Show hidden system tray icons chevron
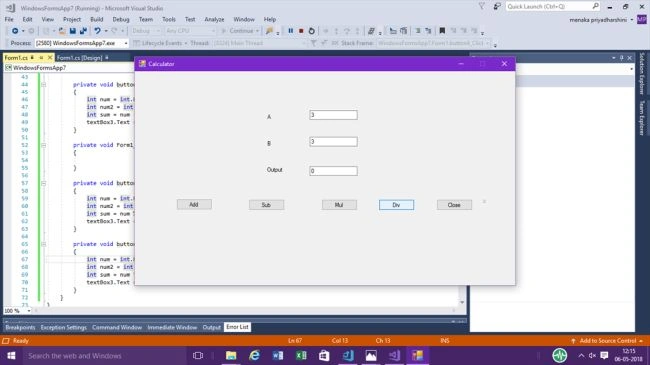The height and width of the screenshot is (365, 650). point(581,355)
